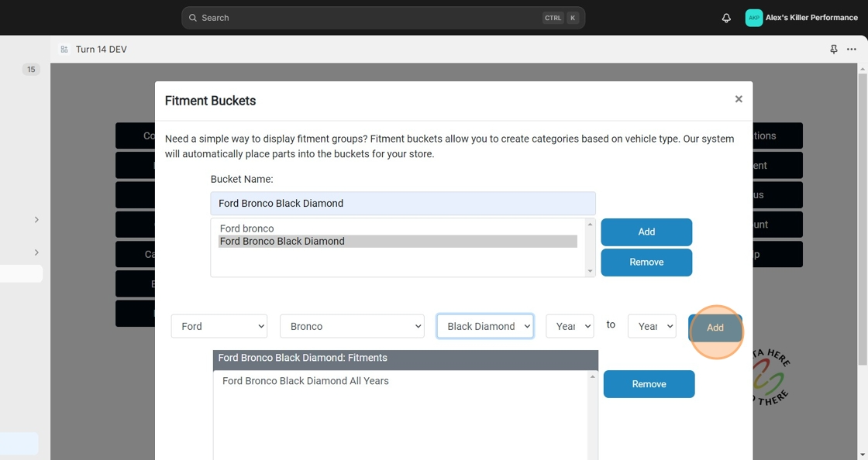Click the 15 badge in sidebar

31,69
